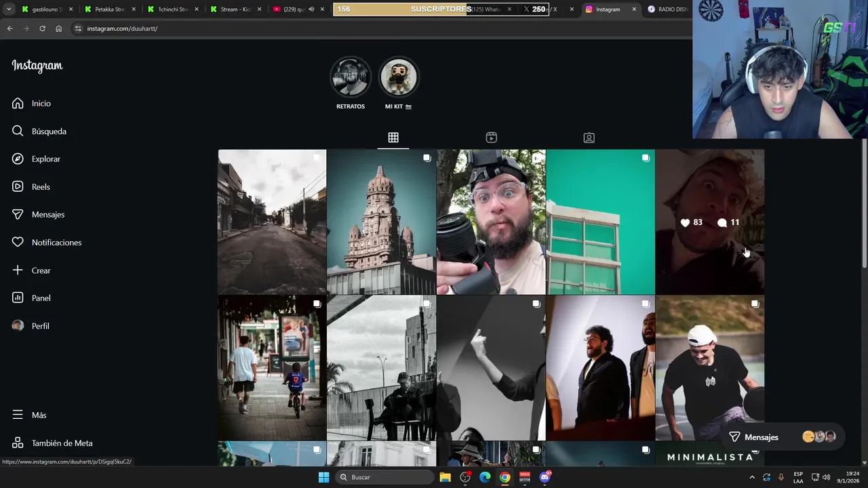Open OBS Studio from taskbar
This screenshot has width=868, height=488.
coord(465,477)
